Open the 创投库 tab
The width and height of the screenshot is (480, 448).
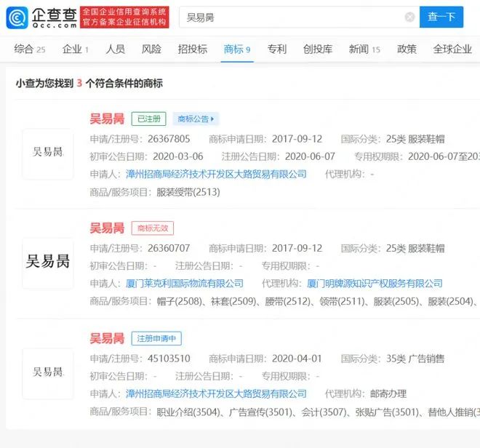point(317,49)
